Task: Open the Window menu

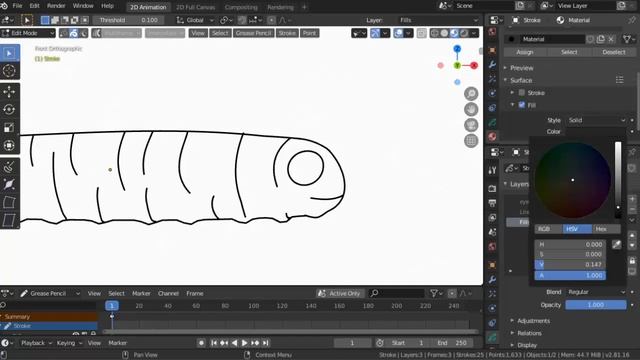Action: click(83, 6)
